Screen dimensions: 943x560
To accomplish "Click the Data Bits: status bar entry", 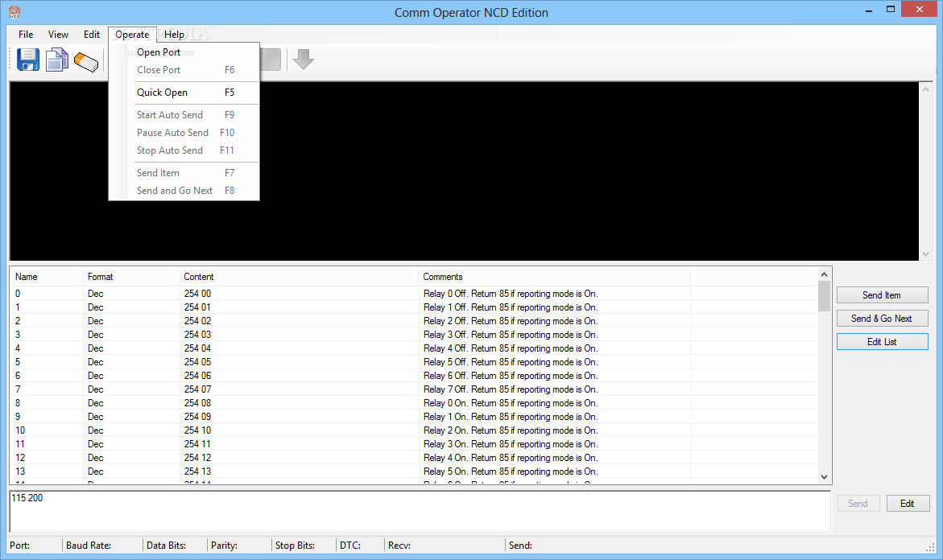I will [166, 546].
